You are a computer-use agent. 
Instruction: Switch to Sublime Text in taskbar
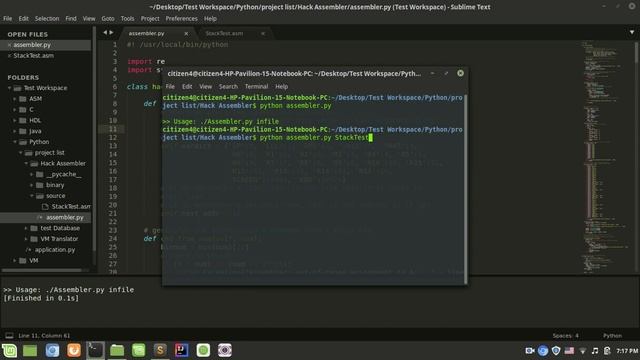[x=160, y=350]
